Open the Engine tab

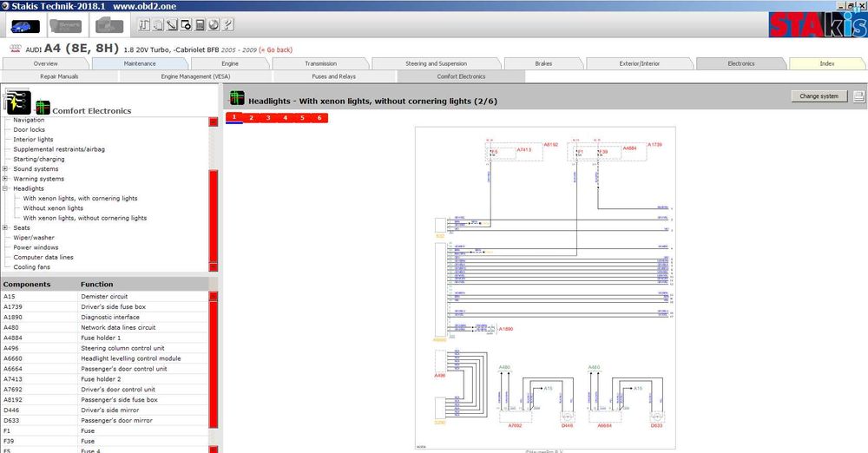(230, 63)
